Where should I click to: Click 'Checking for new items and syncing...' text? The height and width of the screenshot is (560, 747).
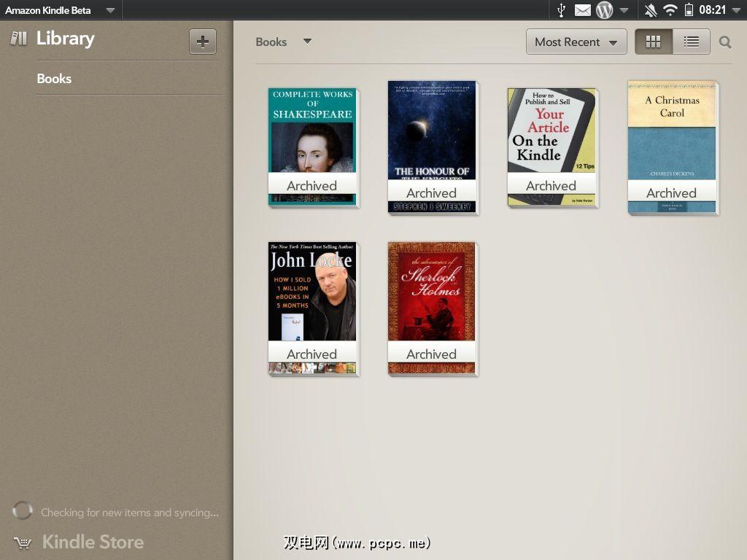click(130, 513)
